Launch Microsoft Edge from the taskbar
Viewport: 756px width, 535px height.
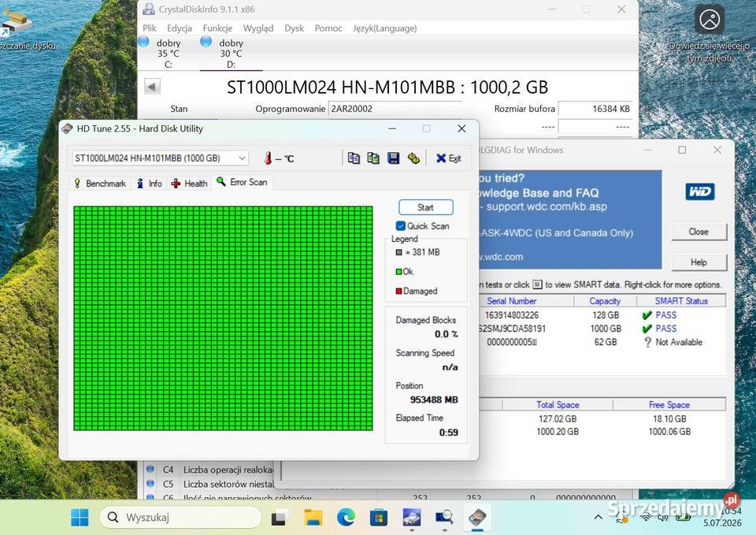click(346, 517)
